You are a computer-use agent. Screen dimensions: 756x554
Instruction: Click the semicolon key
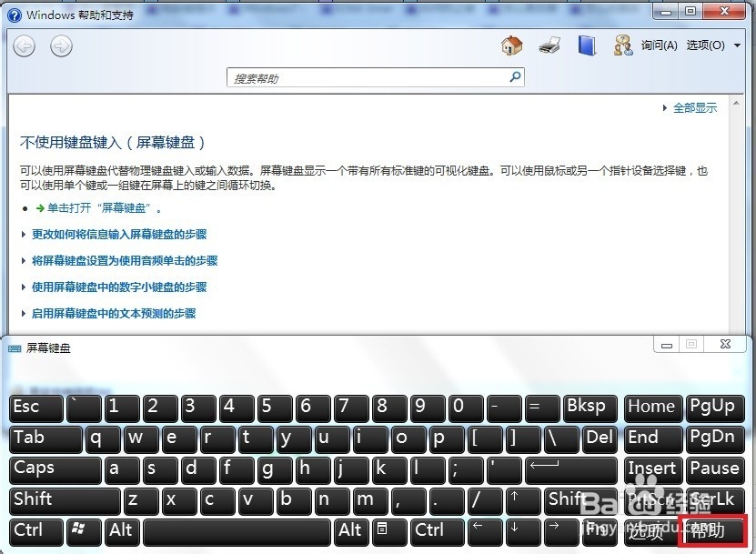click(466, 470)
